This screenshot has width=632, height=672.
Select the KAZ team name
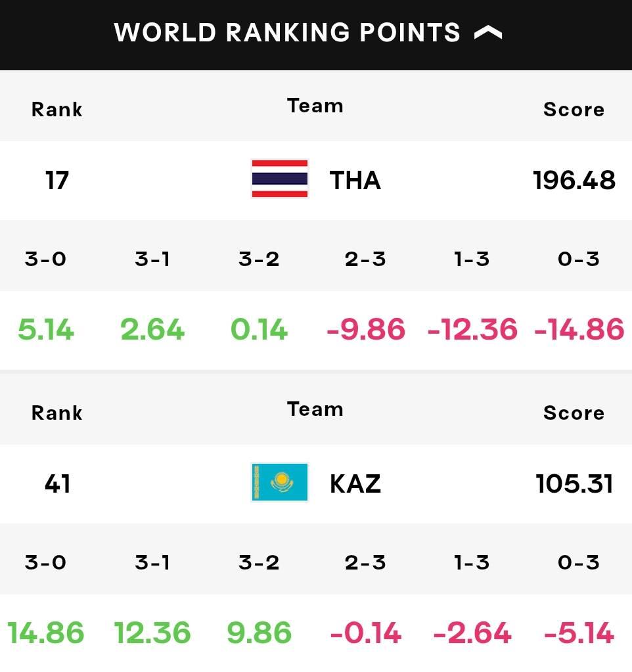(355, 484)
